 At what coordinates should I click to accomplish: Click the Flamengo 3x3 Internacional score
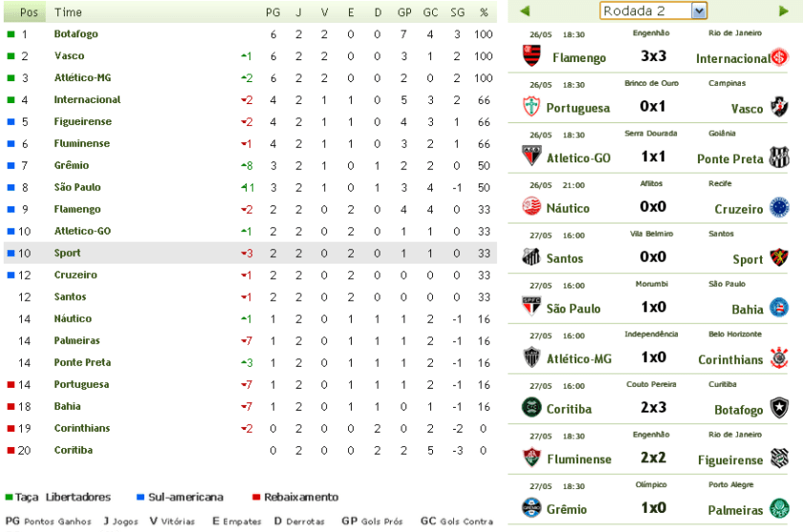tap(653, 56)
